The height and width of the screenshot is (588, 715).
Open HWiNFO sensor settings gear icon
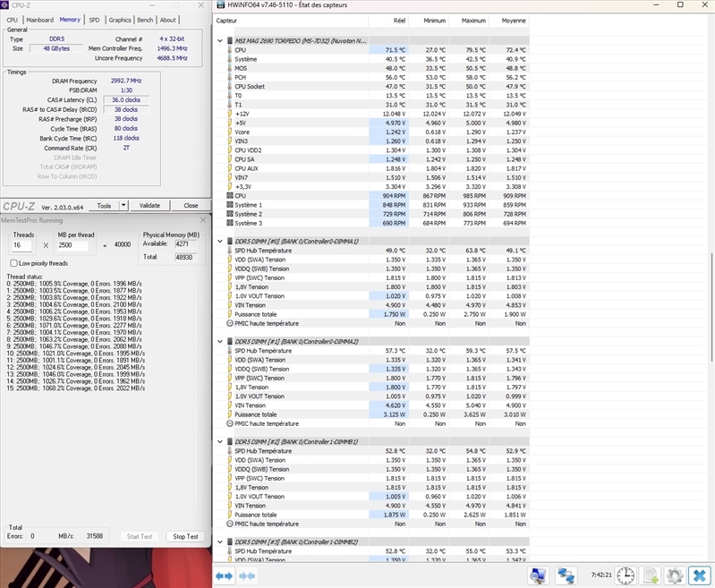tap(675, 575)
